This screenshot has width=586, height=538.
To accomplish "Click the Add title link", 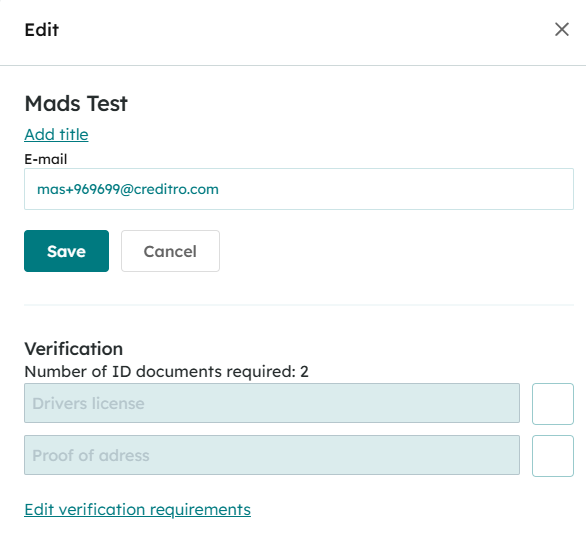I will click(56, 134).
